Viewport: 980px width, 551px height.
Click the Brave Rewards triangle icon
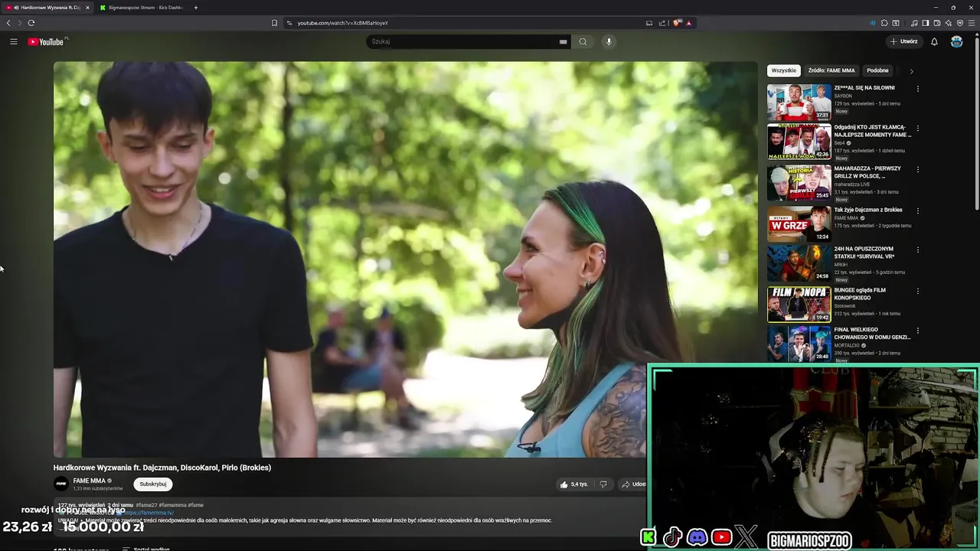pos(688,23)
